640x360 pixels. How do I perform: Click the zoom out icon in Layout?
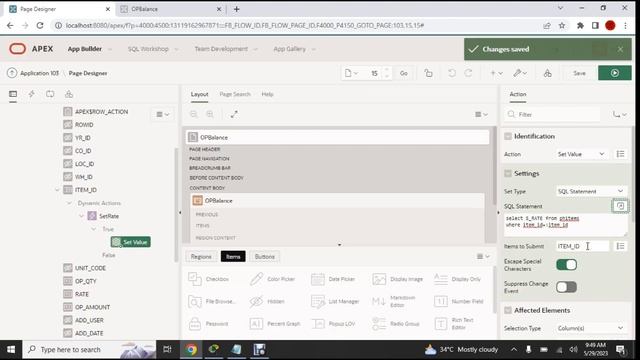tap(194, 115)
